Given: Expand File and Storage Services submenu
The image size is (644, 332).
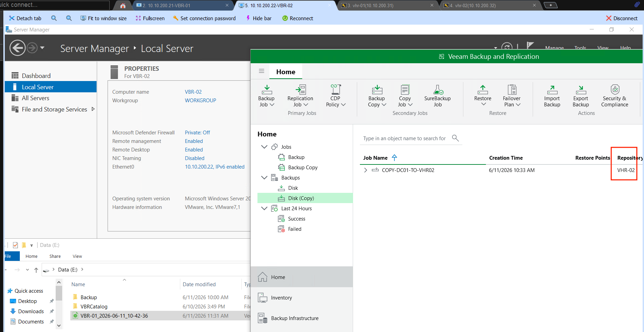Looking at the screenshot, I should (x=93, y=109).
